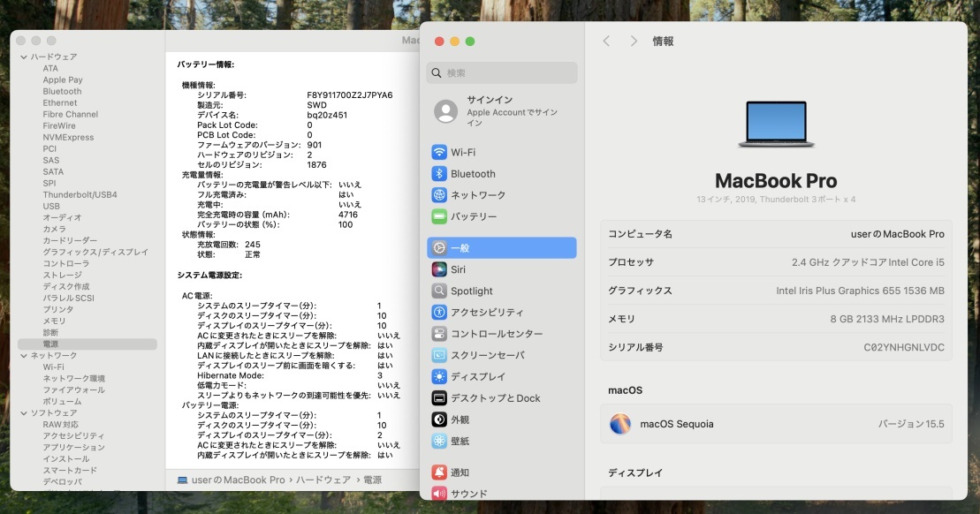Select グラフィックス/ディスプレイ item
This screenshot has width=980, height=514.
95,253
